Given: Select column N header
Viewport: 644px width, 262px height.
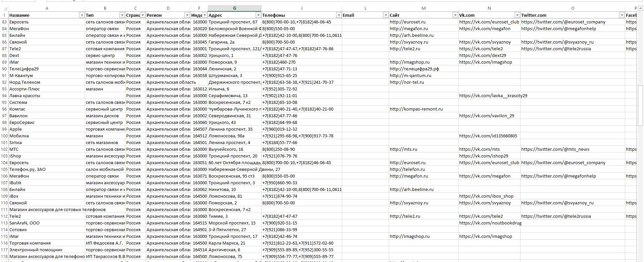Looking at the screenshot, I should 489,8.
